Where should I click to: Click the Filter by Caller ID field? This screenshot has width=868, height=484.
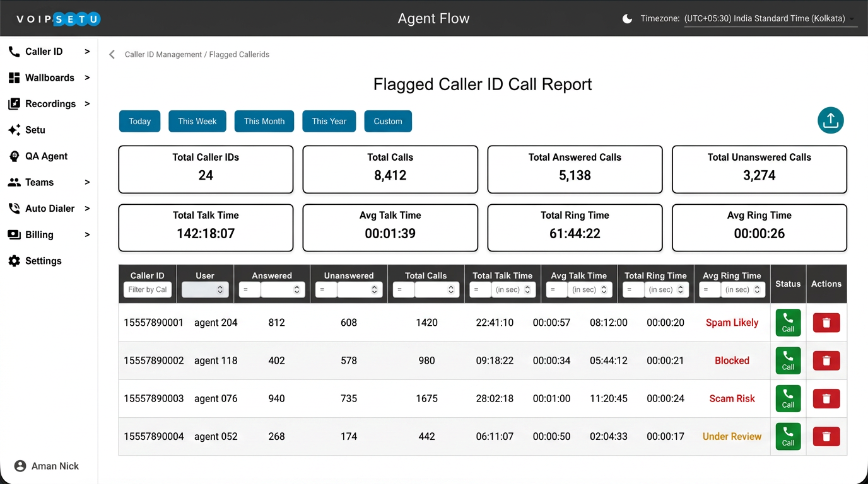click(148, 290)
